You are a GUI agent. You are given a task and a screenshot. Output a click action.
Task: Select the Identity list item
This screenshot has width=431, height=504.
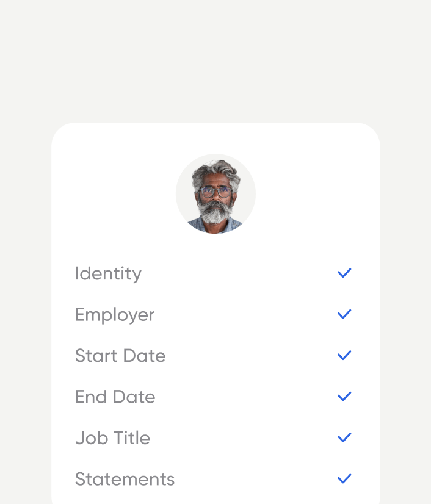(x=108, y=273)
